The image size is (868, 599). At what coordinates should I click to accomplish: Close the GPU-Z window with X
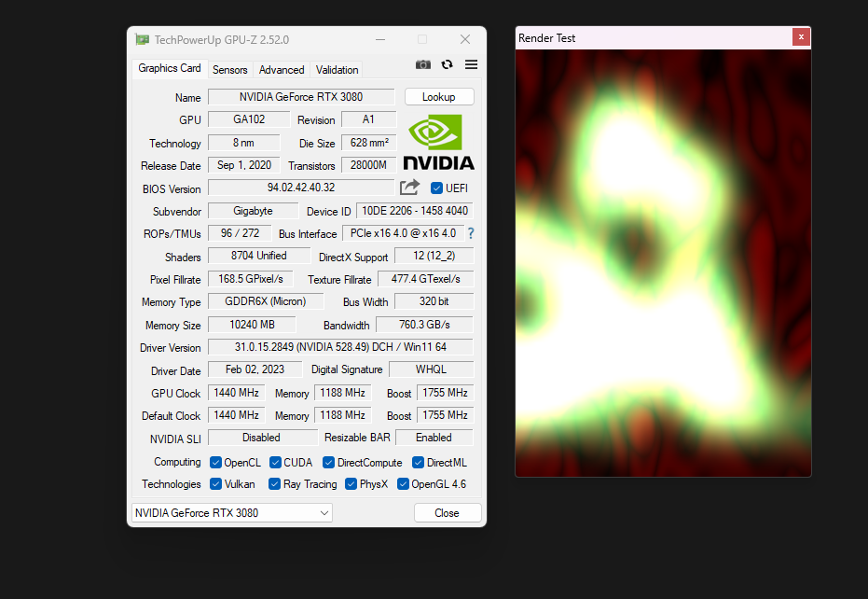465,39
